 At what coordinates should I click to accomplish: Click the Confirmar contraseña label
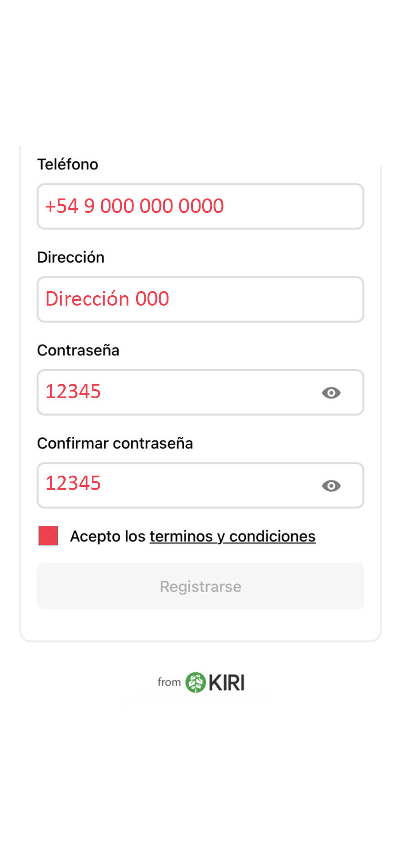click(115, 443)
